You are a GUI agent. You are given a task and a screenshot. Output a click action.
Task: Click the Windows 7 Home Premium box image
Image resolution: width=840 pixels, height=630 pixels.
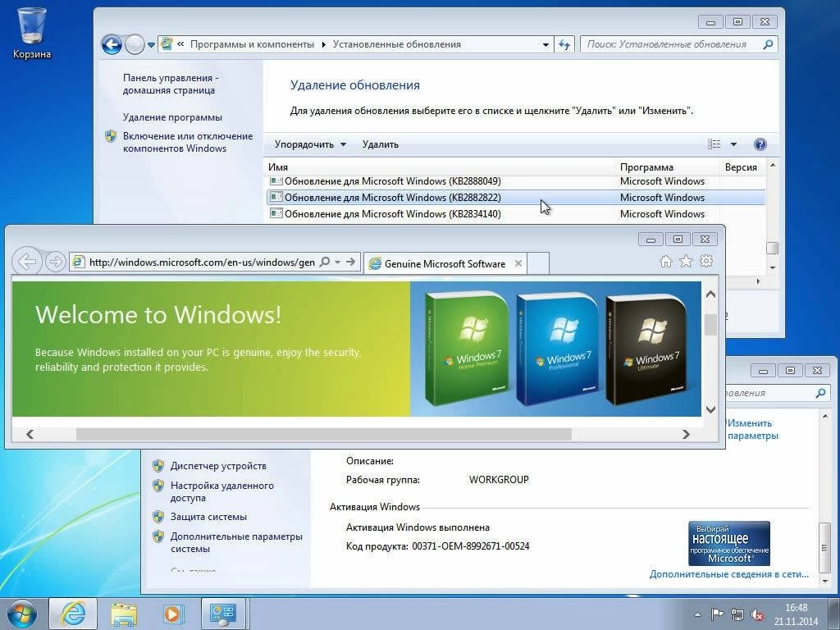(x=467, y=348)
